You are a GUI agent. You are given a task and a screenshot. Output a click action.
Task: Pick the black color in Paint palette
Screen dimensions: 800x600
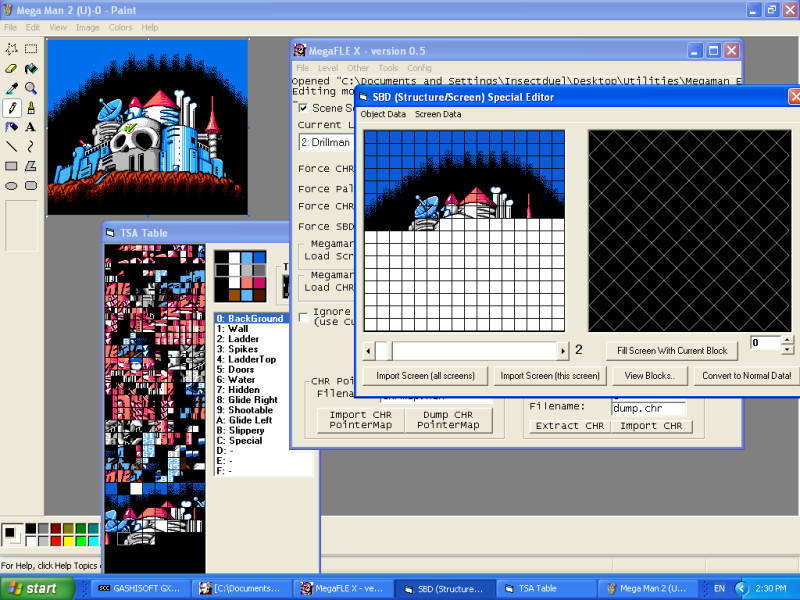point(31,529)
